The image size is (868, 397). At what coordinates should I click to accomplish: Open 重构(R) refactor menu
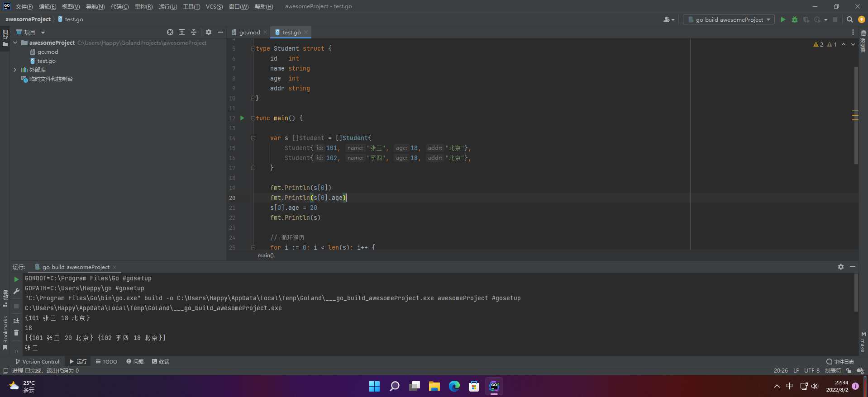(x=144, y=6)
